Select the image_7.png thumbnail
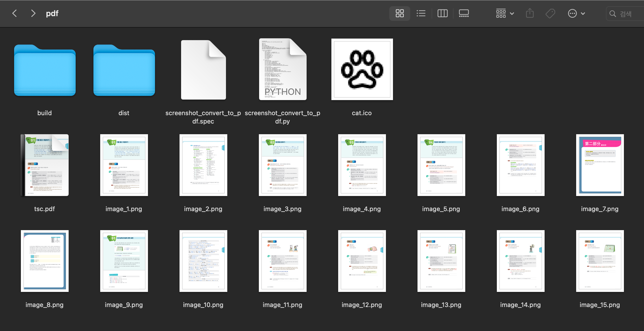The height and width of the screenshot is (331, 644). [600, 165]
